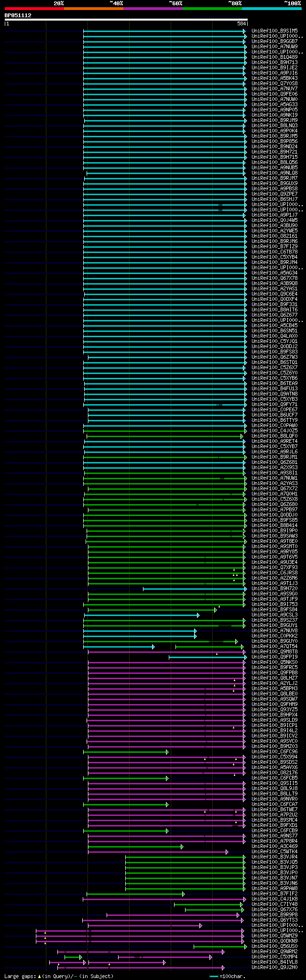Select hit label UniRef100_A5AG33
The height and width of the screenshot is (980, 306).
coord(274,105)
